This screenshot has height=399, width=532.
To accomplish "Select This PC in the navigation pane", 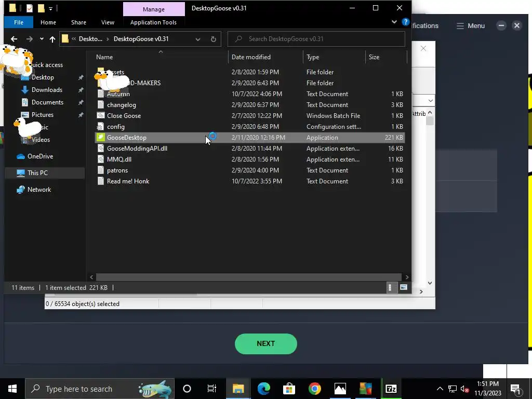I will pyautogui.click(x=37, y=173).
